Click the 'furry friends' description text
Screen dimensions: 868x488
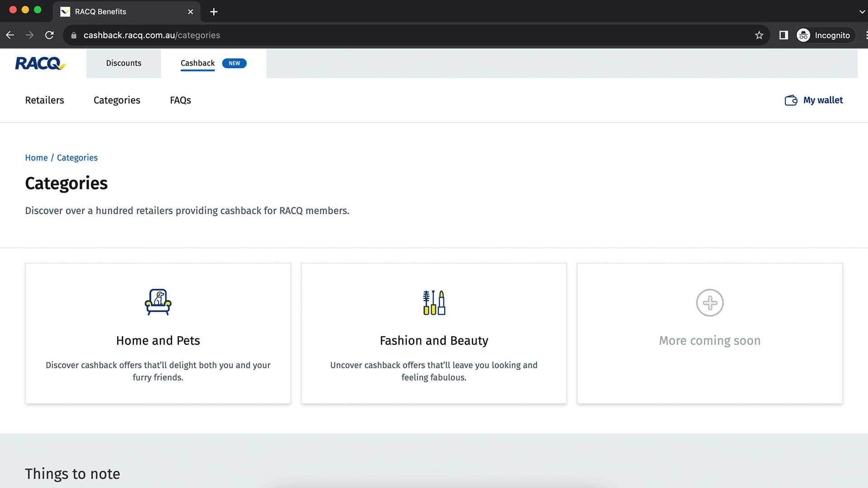point(158,378)
